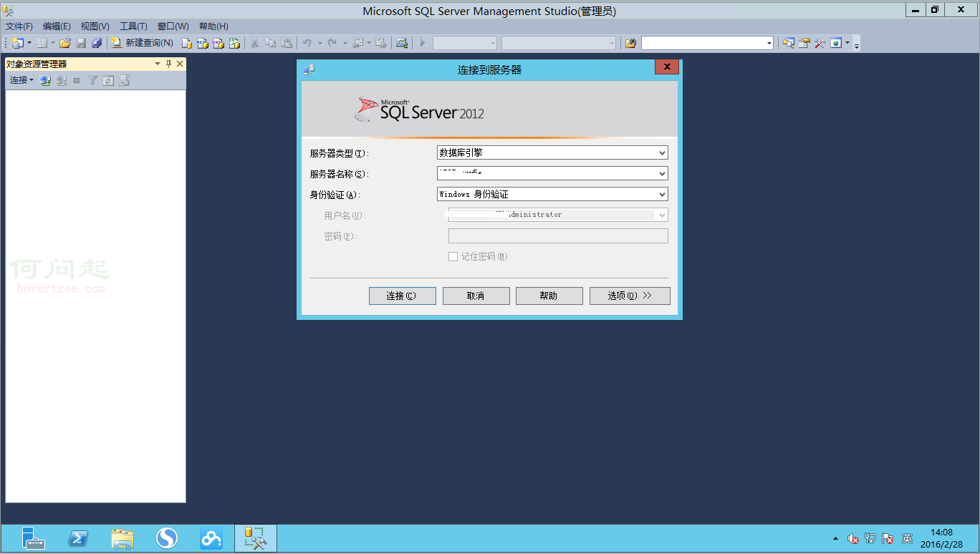Click the Redo arrow icon
The height and width of the screenshot is (554, 980).
pos(332,43)
